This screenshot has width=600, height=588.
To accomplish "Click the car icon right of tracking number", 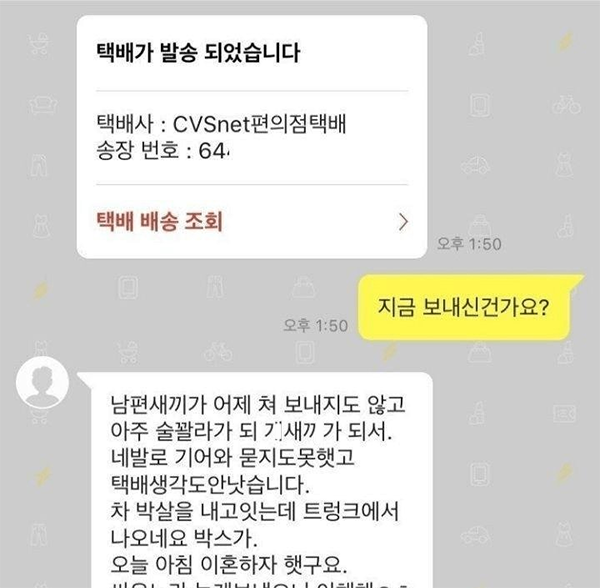I will pyautogui.click(x=475, y=165).
